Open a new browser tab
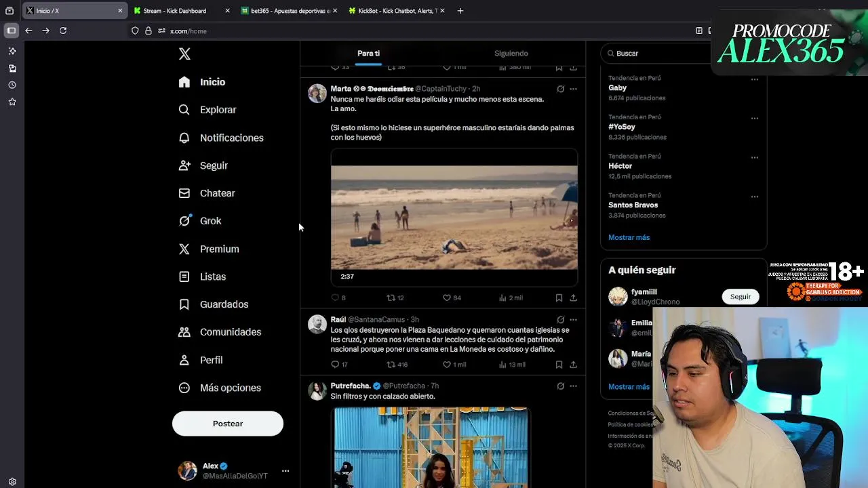 [x=460, y=11]
